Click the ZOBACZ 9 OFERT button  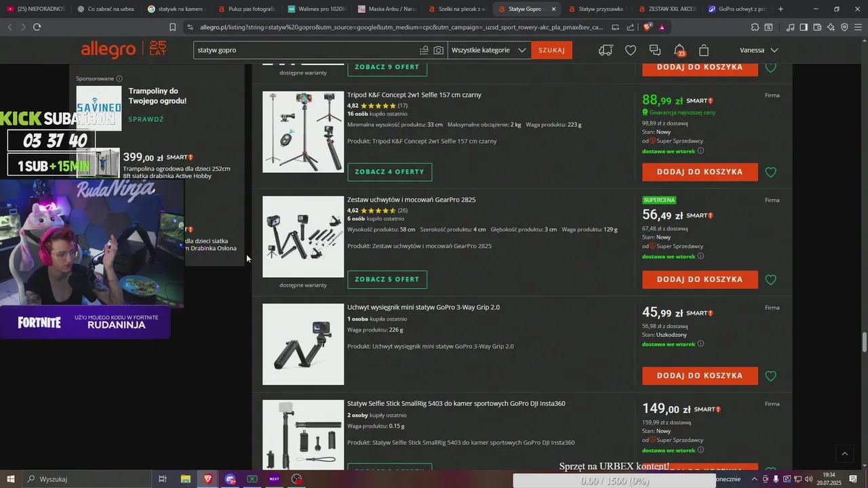click(x=387, y=67)
